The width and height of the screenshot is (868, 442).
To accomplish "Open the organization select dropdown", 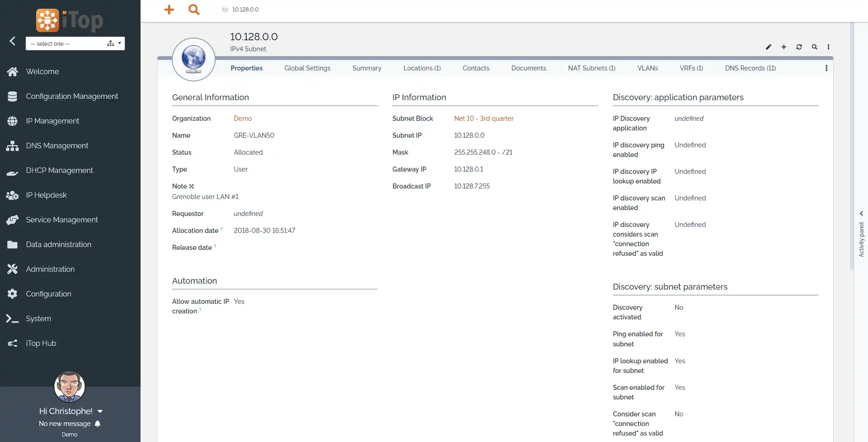I will coord(75,43).
